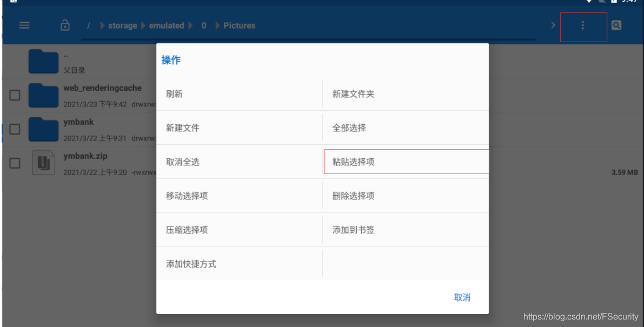The image size is (644, 327).
Task: Click the search icon in toolbar
Action: (x=616, y=25)
